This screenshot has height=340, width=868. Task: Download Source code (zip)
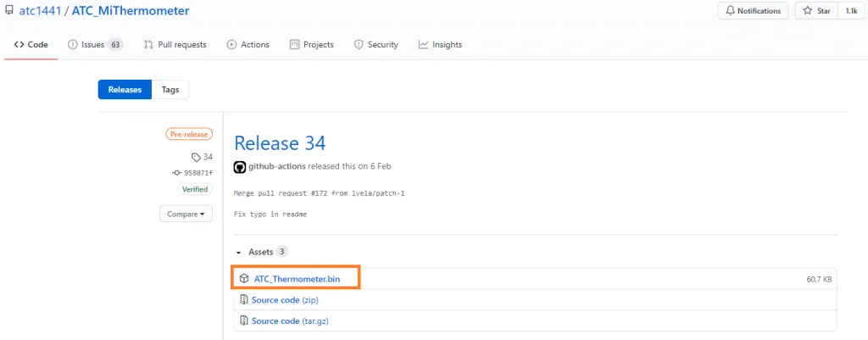285,300
